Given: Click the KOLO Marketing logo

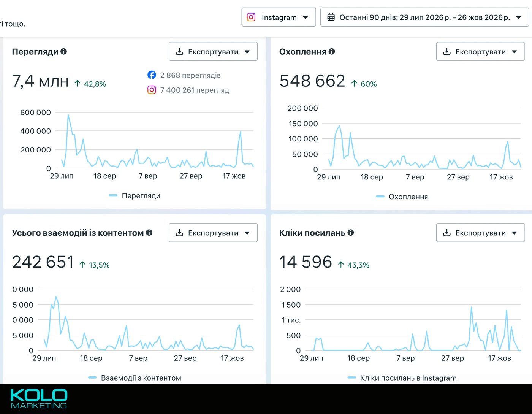Looking at the screenshot, I should [x=39, y=398].
